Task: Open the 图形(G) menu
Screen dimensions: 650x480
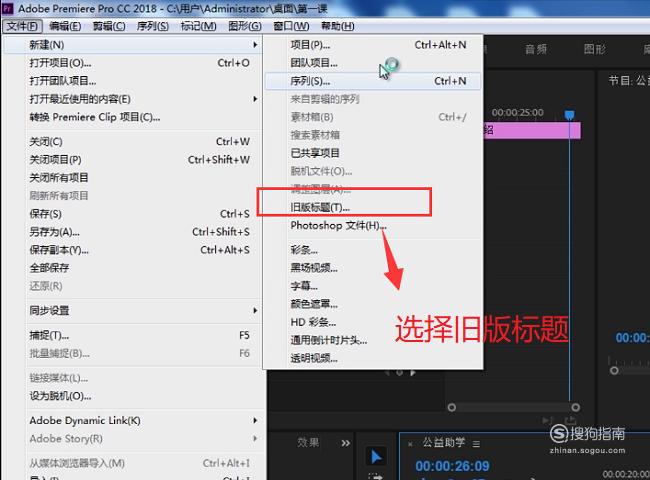Action: (245, 26)
